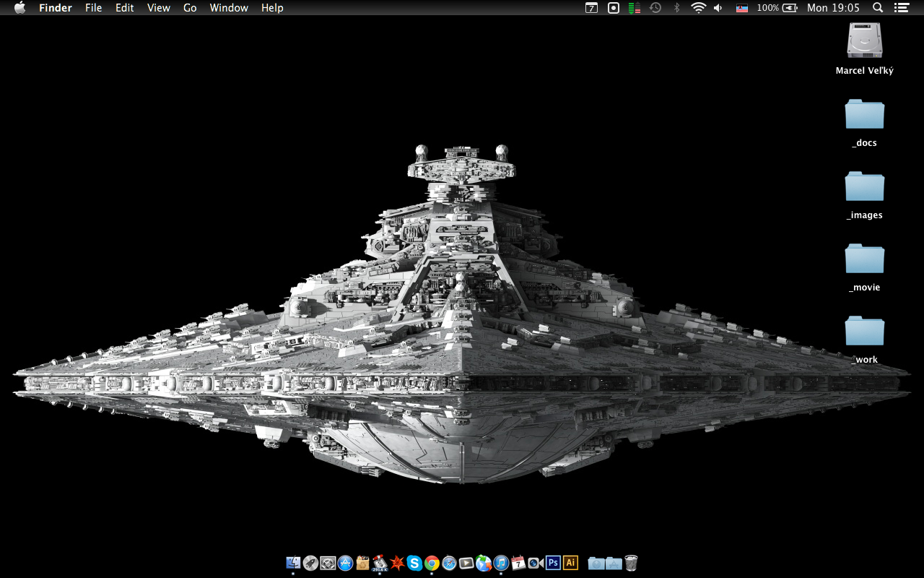Open the Go menu

point(190,8)
